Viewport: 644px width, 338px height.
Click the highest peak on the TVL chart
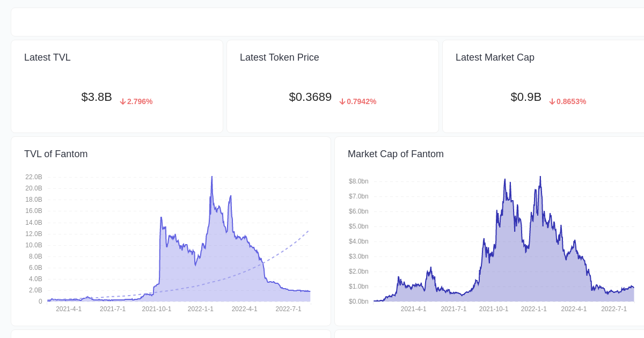point(211,178)
